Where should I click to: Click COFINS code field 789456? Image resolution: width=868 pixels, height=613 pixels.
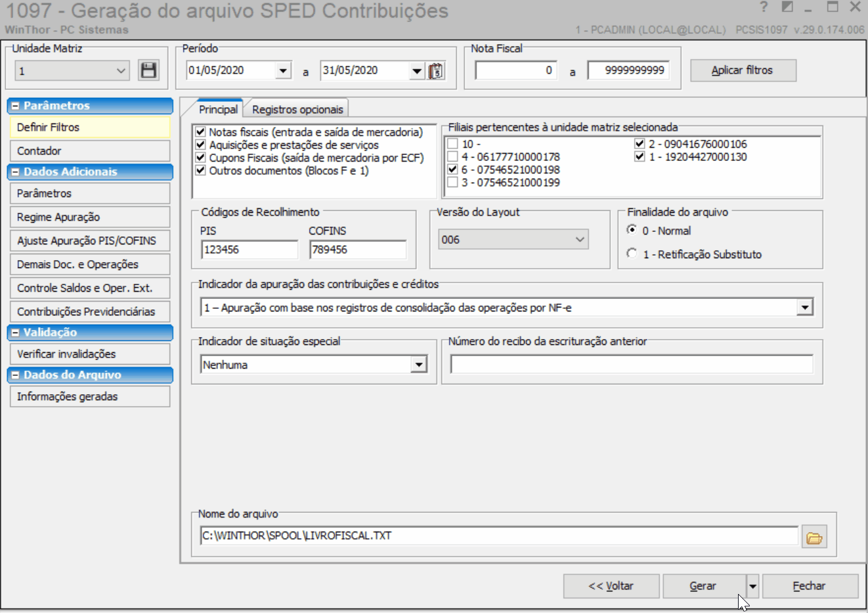click(358, 250)
